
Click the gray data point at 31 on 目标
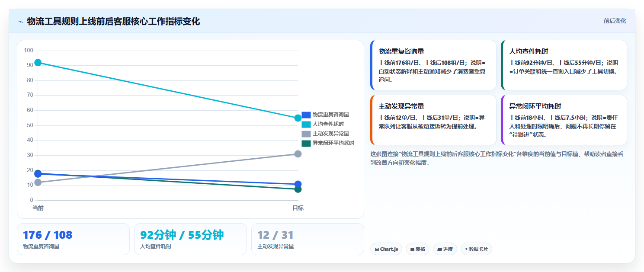coord(298,154)
